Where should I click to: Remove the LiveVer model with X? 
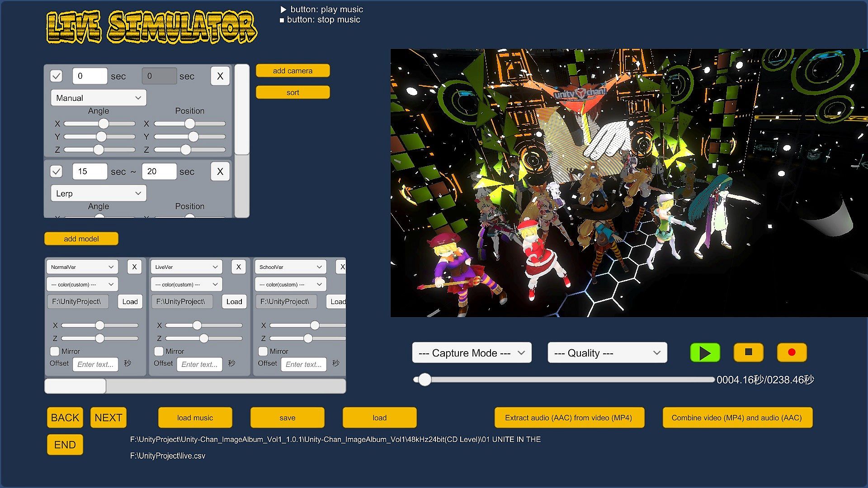238,267
